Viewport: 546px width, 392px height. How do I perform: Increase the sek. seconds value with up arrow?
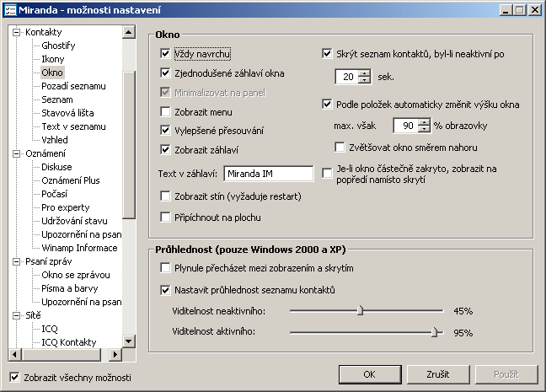click(364, 73)
